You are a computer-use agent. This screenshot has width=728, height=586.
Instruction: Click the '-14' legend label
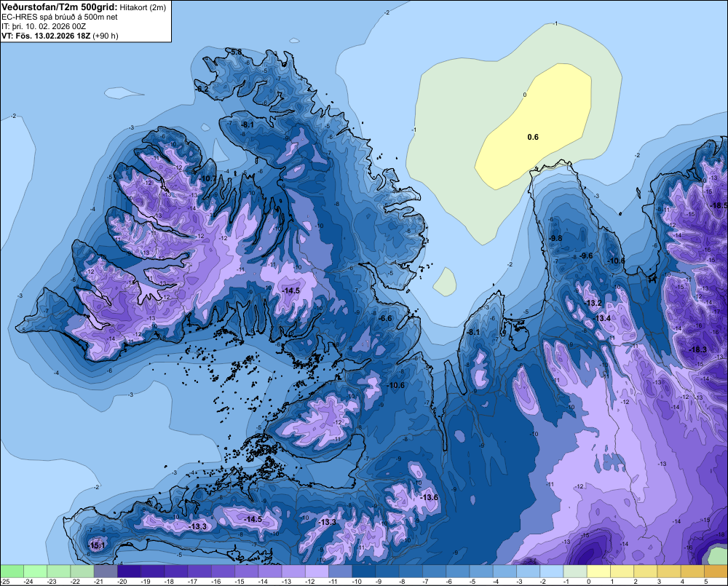tap(264, 582)
